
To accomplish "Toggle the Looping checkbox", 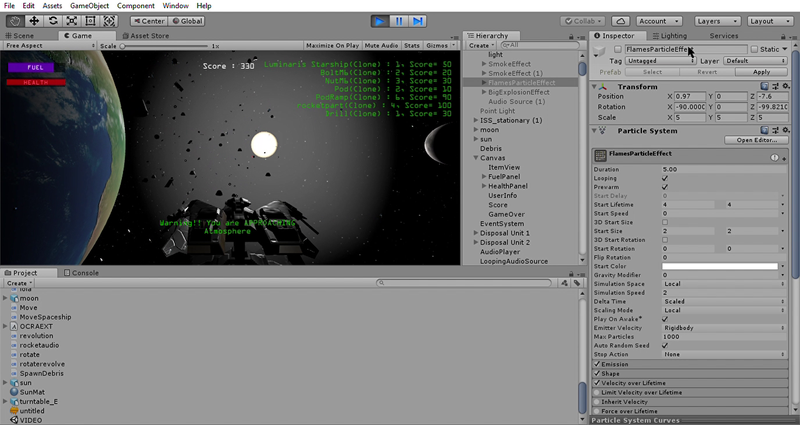I will click(x=665, y=178).
